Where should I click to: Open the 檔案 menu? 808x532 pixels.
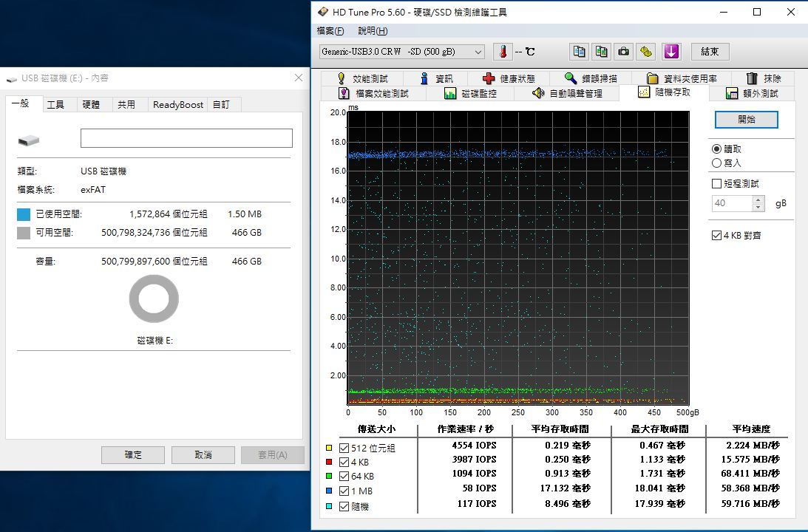pyautogui.click(x=330, y=31)
